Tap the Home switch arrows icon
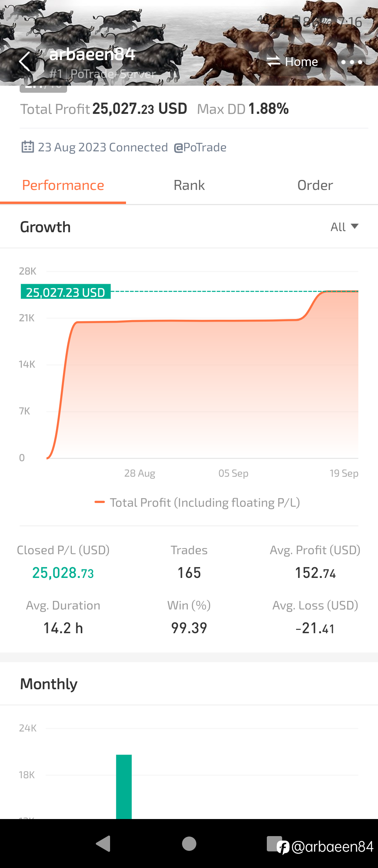The image size is (378, 868). (273, 62)
